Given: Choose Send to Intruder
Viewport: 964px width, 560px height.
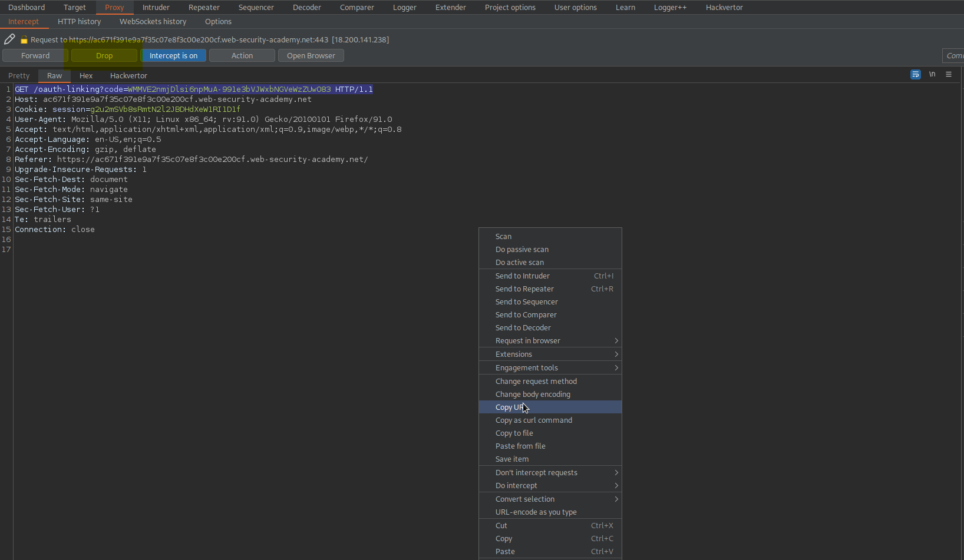Looking at the screenshot, I should pos(550,276).
